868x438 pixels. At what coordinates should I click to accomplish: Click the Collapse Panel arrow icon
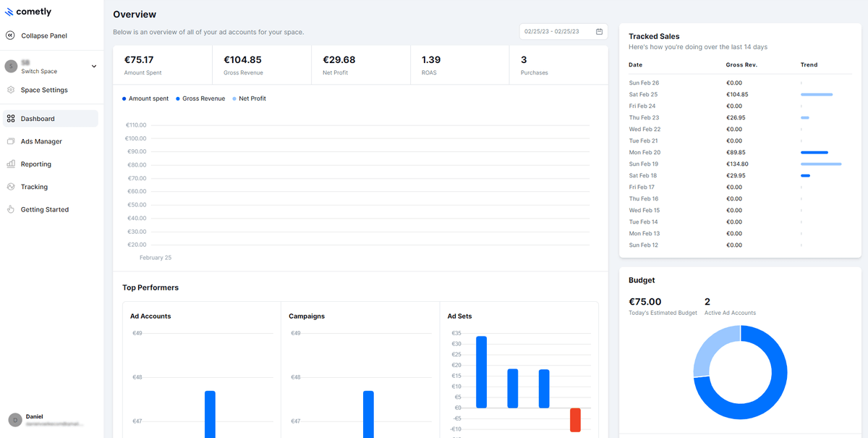pyautogui.click(x=10, y=35)
